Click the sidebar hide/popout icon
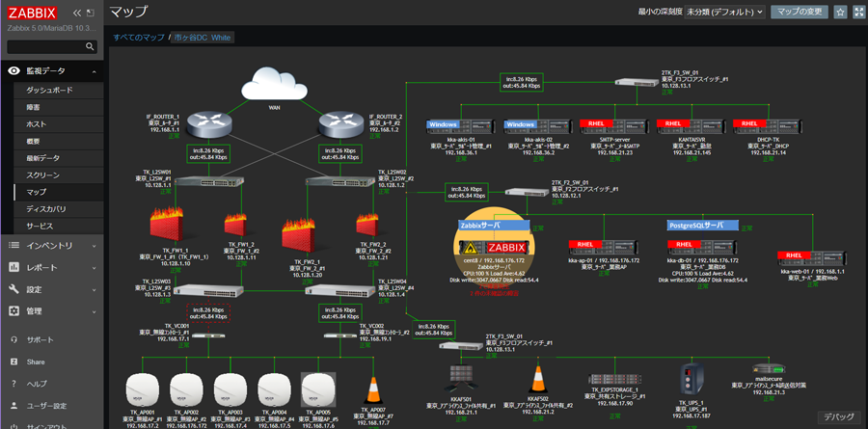This screenshot has height=429, width=868. tap(91, 13)
